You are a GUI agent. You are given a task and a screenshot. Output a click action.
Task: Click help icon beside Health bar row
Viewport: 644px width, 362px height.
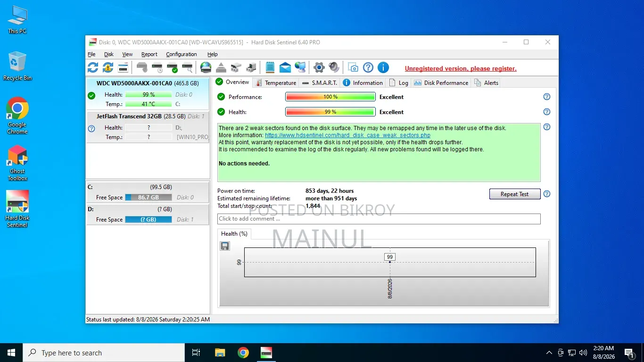point(547,112)
